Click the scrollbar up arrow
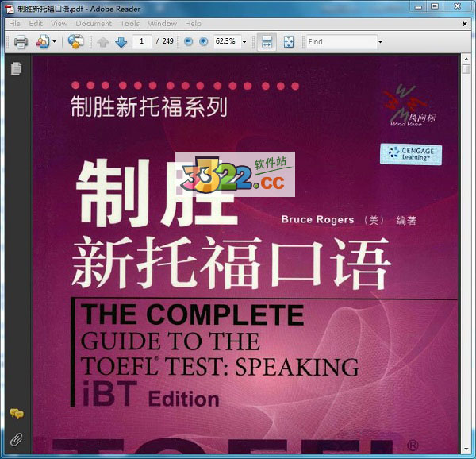 point(466,58)
